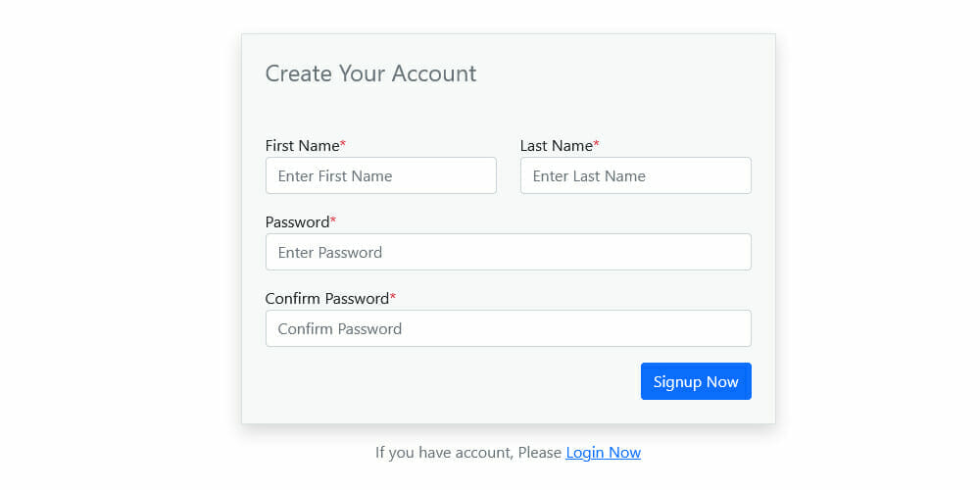980x490 pixels.
Task: Click the asterisk after Confirm Password label
Action: click(393, 298)
